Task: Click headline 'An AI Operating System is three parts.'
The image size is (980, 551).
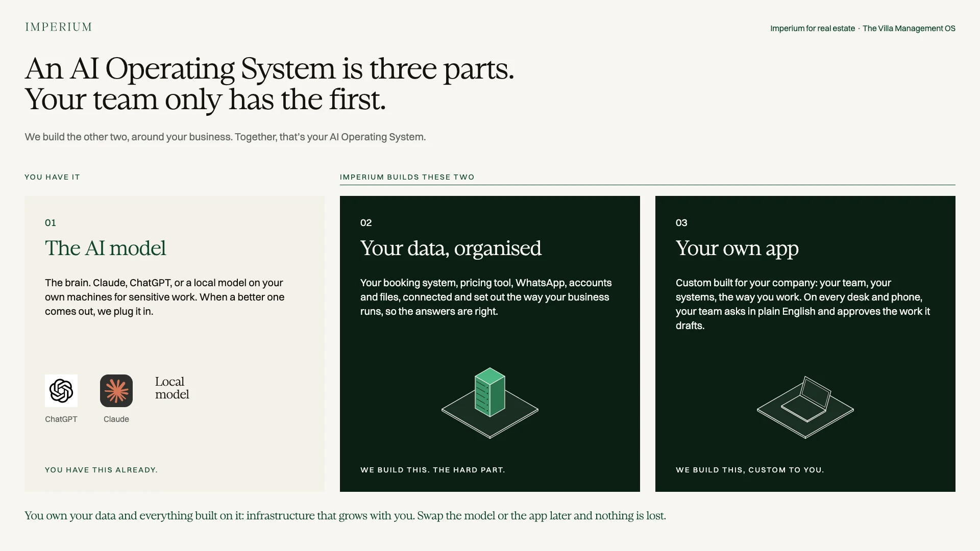Action: [269, 69]
